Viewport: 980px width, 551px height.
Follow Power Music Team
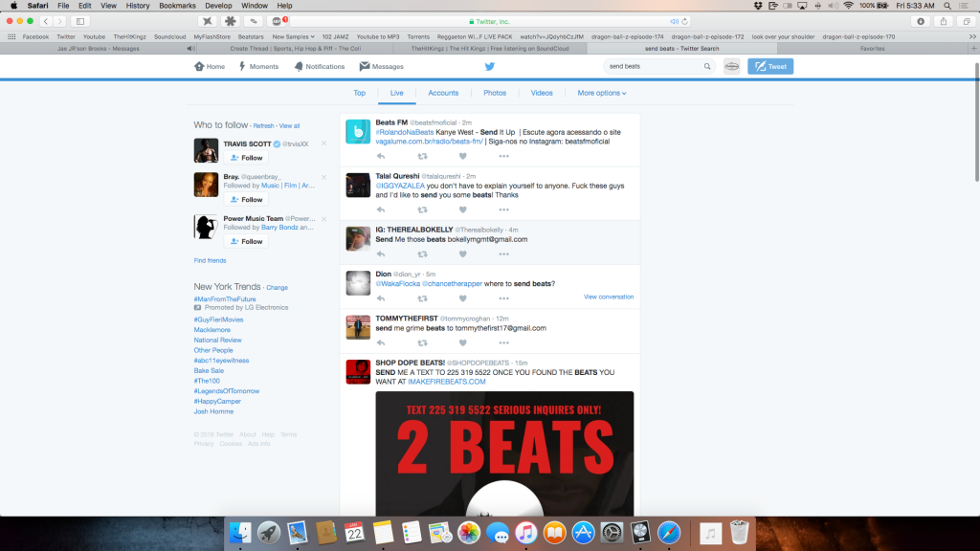tap(246, 241)
